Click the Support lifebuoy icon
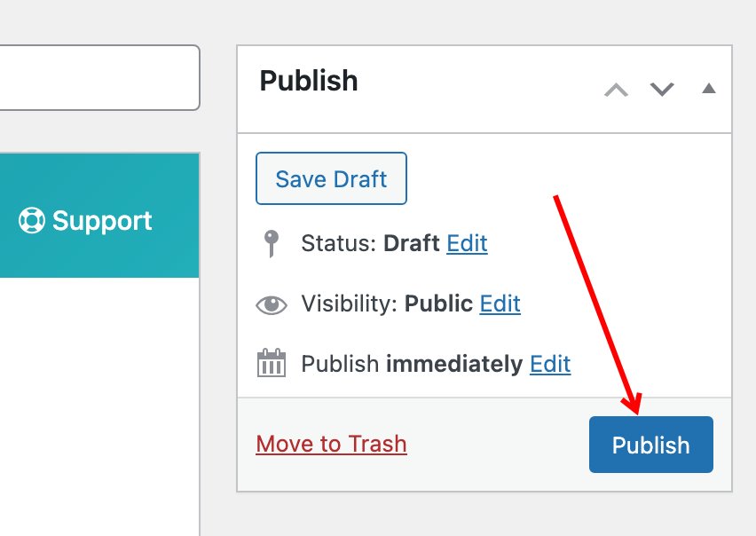Viewport: 756px width, 536px height. tap(32, 220)
